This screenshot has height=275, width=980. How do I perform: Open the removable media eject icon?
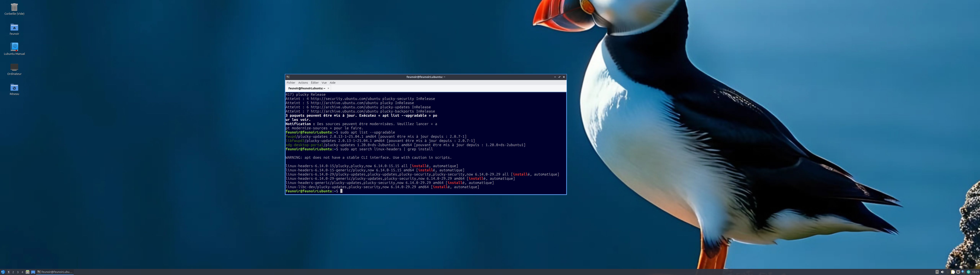937,272
